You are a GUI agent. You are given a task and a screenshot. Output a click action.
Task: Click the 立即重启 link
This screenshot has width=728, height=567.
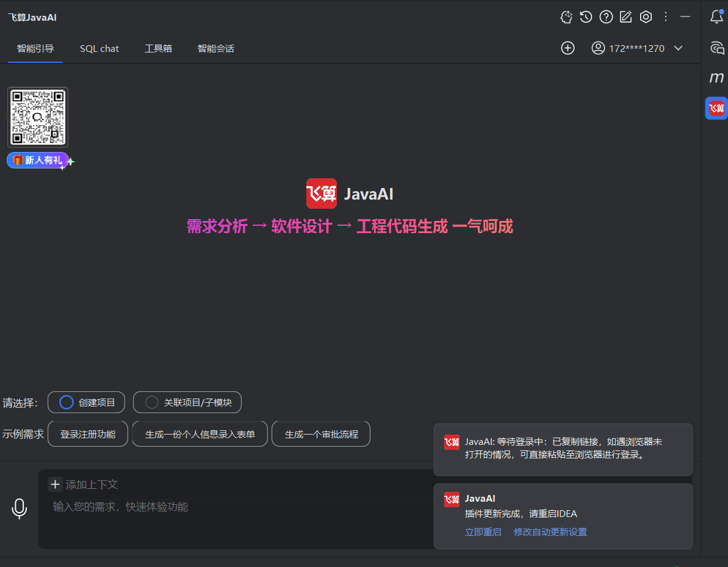483,532
